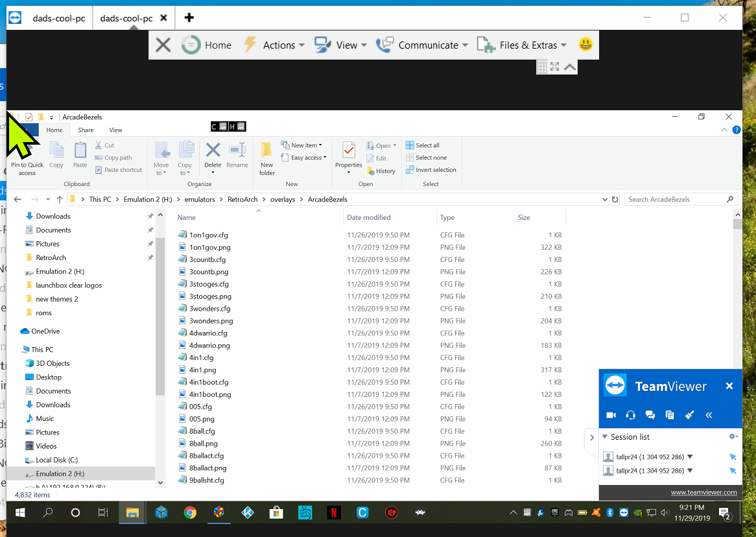Hide the TeamViewer remote toolbar using up chevron

[x=569, y=67]
